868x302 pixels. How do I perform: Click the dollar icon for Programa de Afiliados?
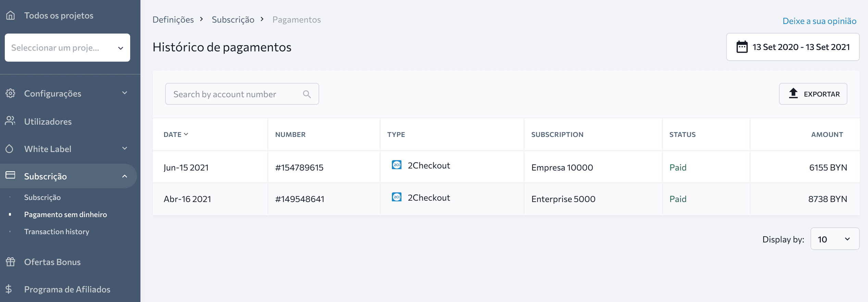9,289
